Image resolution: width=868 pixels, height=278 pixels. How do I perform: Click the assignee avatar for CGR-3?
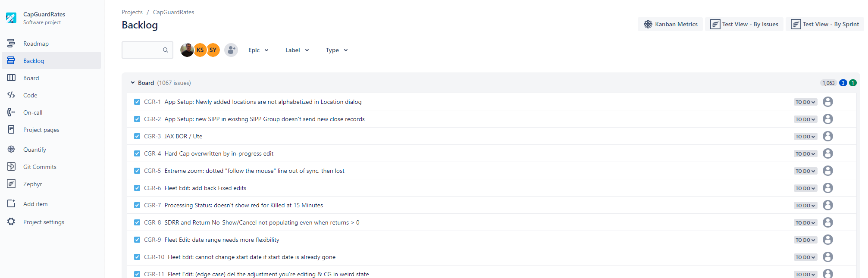coord(827,136)
